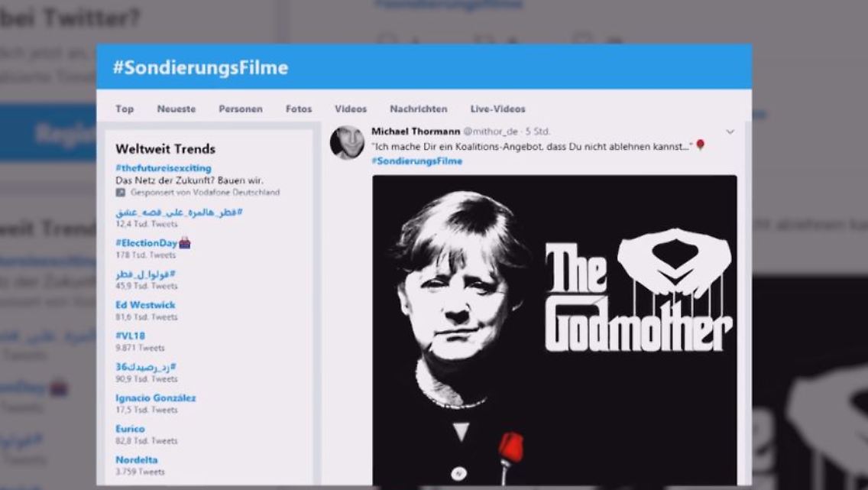Open The Godmother tweet image
The height and width of the screenshot is (490, 868).
coord(554,330)
